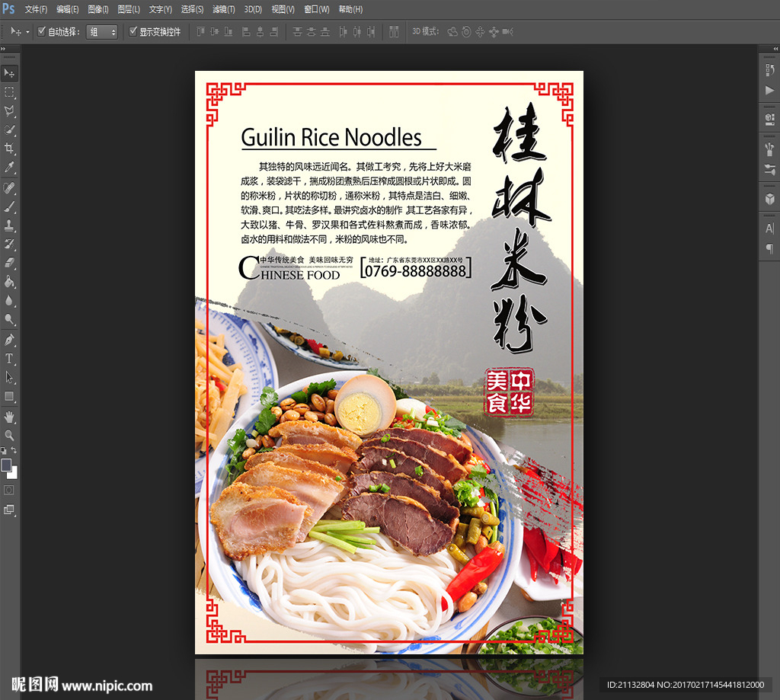Toggle Quick Mask mode

(x=9, y=491)
